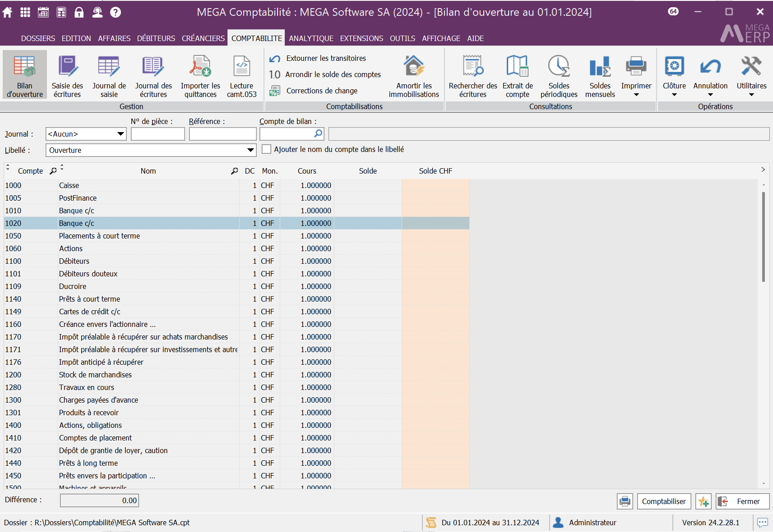Click the Différence value field
Viewport: 773px width, 532px height.
[99, 500]
